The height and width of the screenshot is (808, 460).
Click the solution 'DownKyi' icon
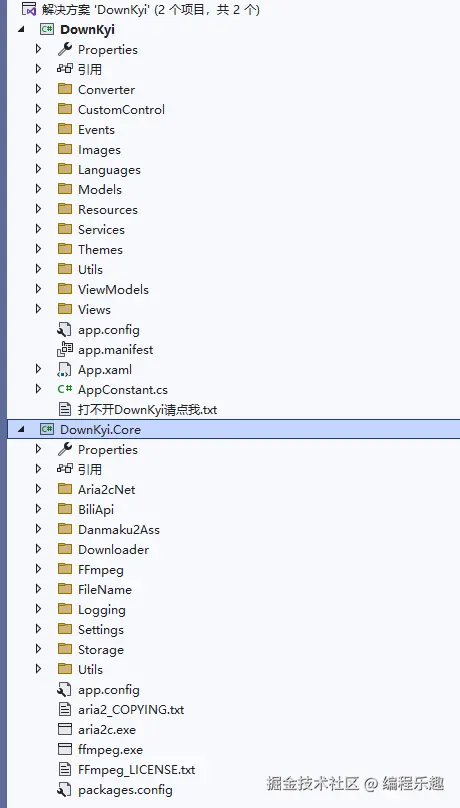point(29,10)
